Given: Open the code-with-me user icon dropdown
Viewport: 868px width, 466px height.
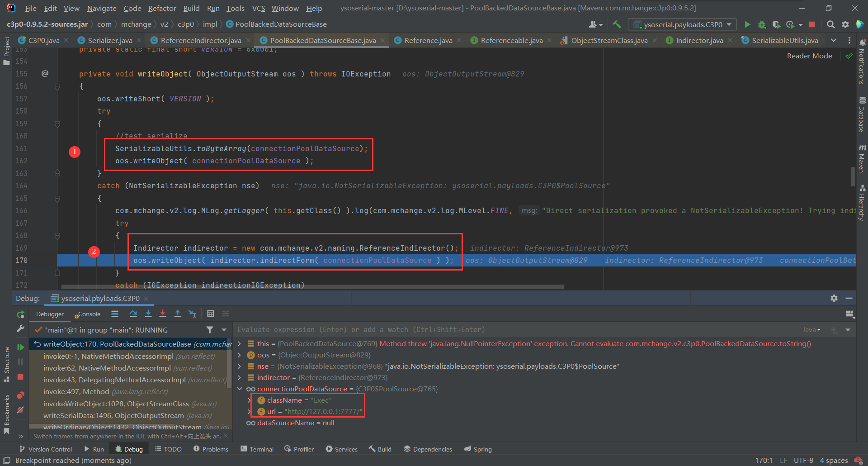Looking at the screenshot, I should click(596, 24).
